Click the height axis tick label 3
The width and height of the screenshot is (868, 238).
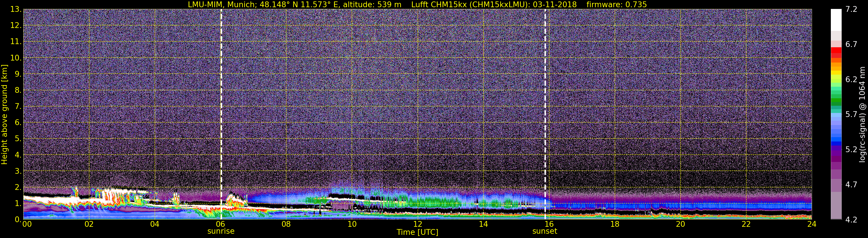[x=18, y=171]
